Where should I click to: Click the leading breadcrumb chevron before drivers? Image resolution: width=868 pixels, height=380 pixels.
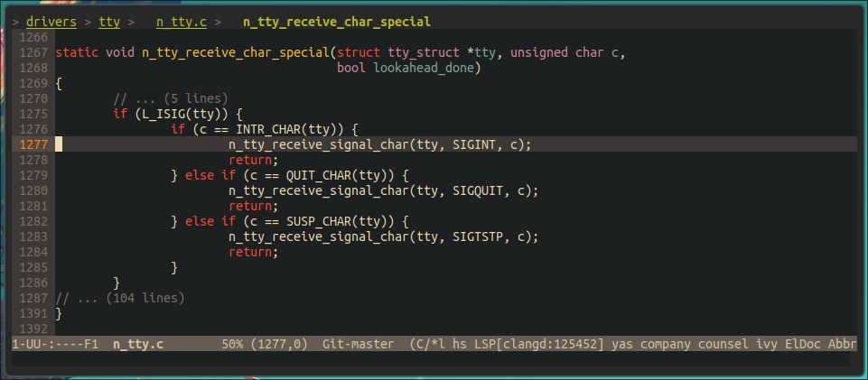pyautogui.click(x=16, y=21)
